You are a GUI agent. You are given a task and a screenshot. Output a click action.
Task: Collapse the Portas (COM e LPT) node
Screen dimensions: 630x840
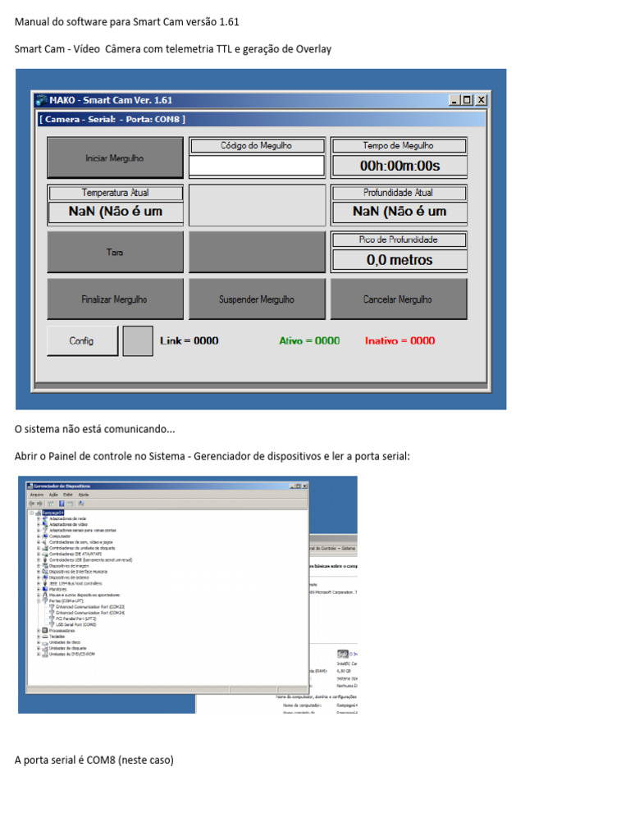click(39, 601)
